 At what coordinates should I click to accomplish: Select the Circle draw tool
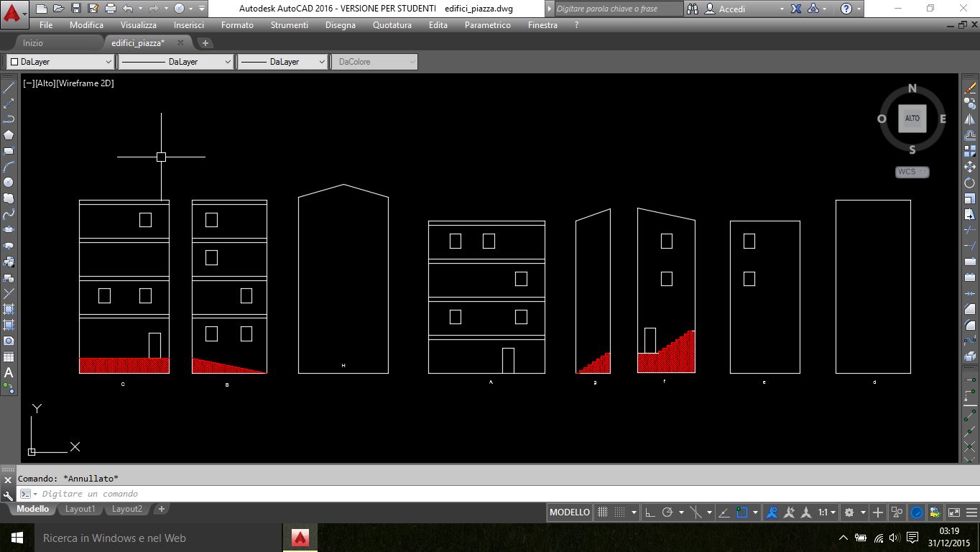pos(9,183)
